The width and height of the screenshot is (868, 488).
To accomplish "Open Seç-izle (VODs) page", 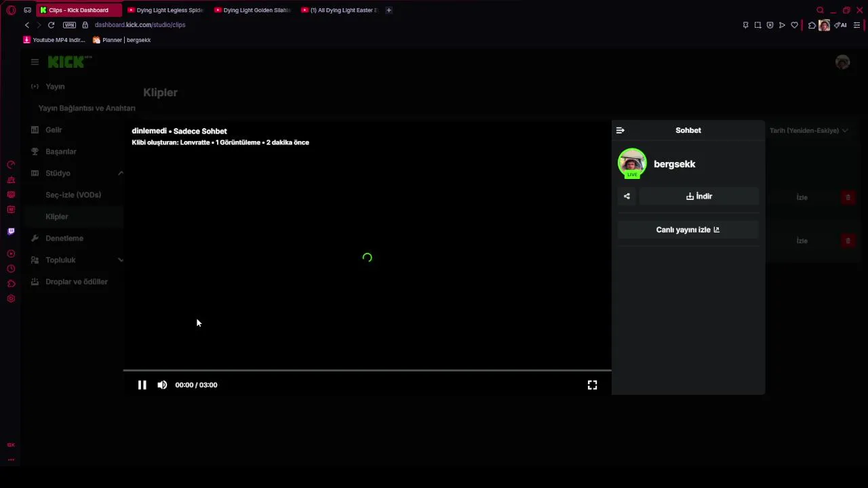I will click(73, 195).
